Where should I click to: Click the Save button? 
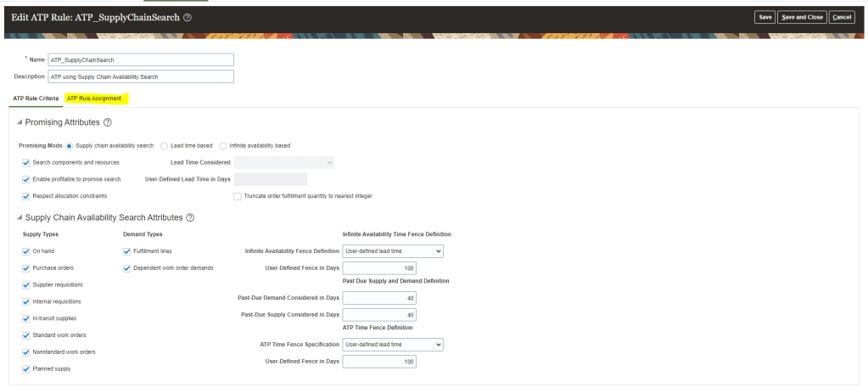pos(764,17)
